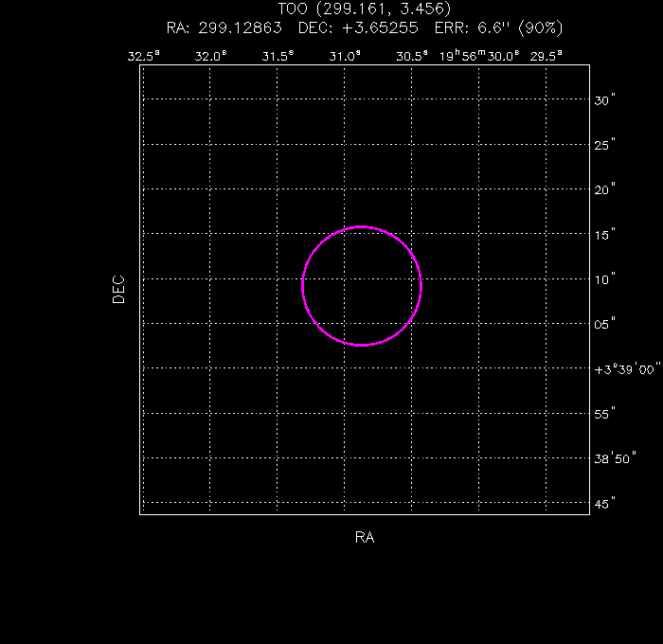Click the 10" declination tick label
663x644 pixels.
click(604, 279)
